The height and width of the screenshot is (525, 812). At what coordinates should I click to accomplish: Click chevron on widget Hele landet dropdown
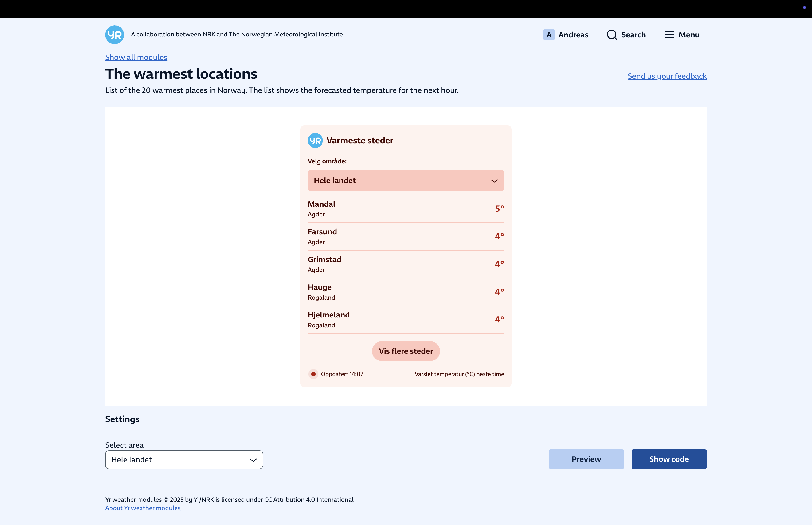coord(494,181)
